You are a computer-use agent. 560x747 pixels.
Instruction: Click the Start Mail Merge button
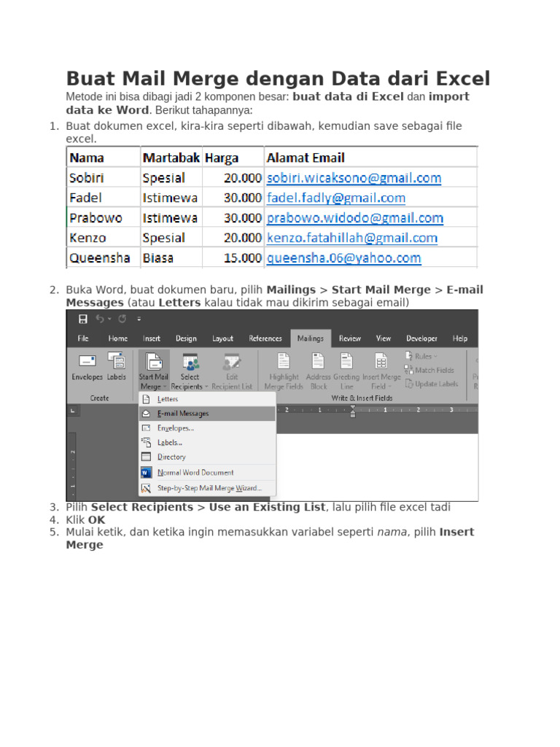pos(153,371)
